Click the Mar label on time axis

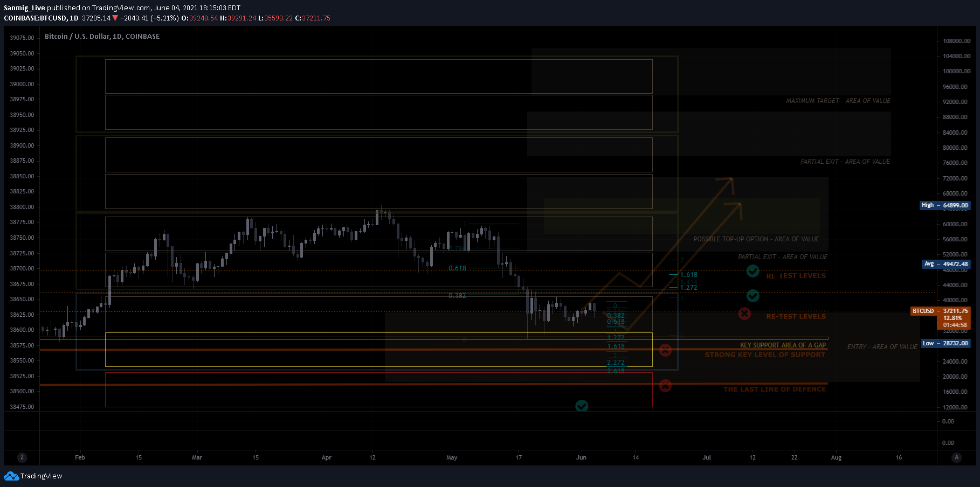coord(197,457)
